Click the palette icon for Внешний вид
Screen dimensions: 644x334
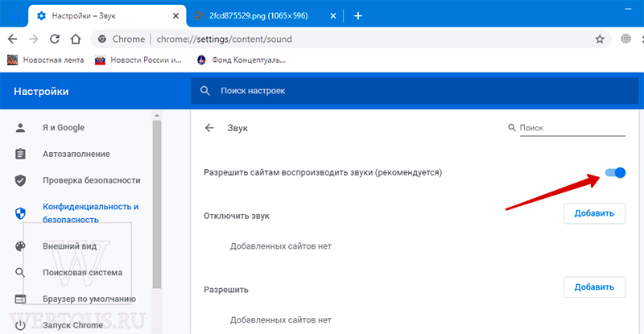click(20, 246)
